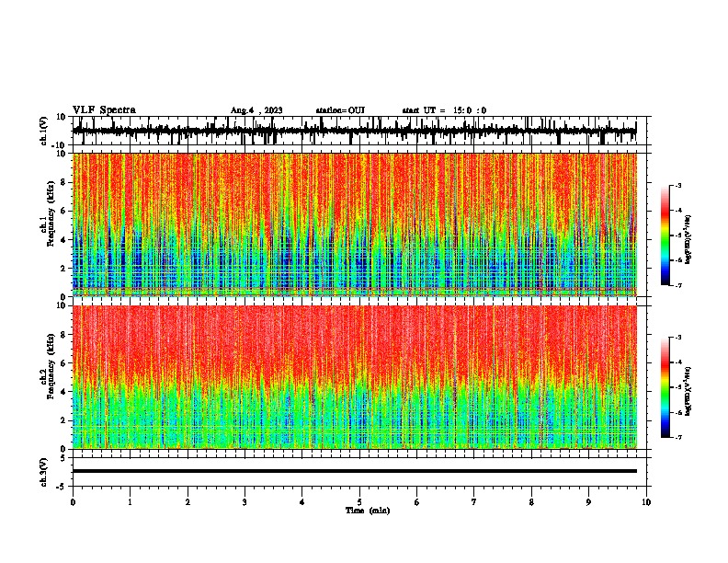Click the "ch.1(V)" waveform axis label
Image resolution: width=728 pixels, height=563 pixels.
tap(44, 131)
